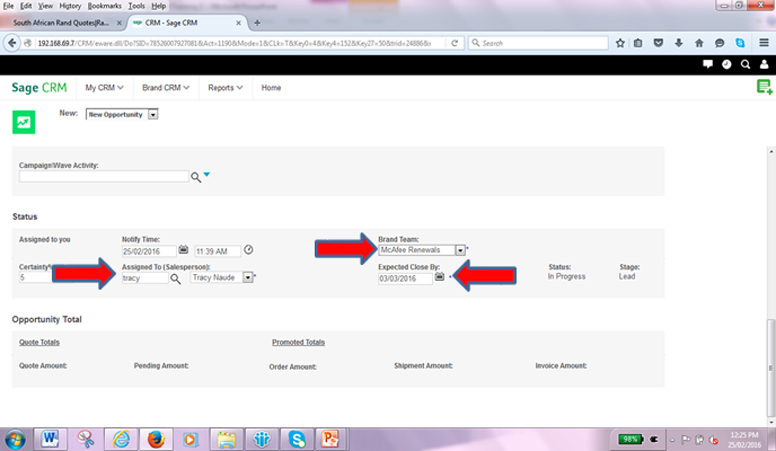Viewport: 776px width, 451px height.
Task: Click the Pocket save icon
Action: 658,43
